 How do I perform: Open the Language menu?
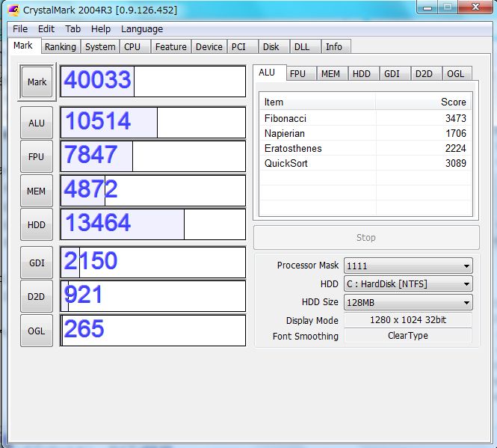click(141, 28)
